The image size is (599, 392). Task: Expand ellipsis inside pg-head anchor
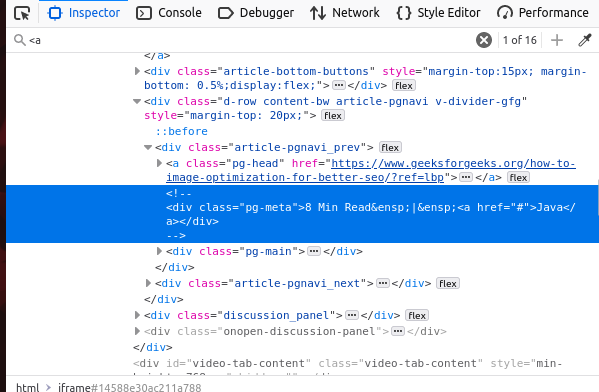coord(466,177)
